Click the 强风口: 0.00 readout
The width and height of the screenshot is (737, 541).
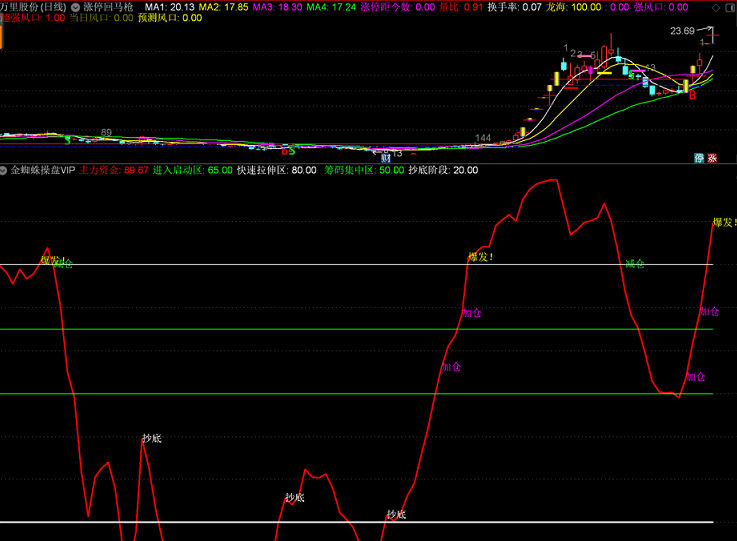[661, 7]
